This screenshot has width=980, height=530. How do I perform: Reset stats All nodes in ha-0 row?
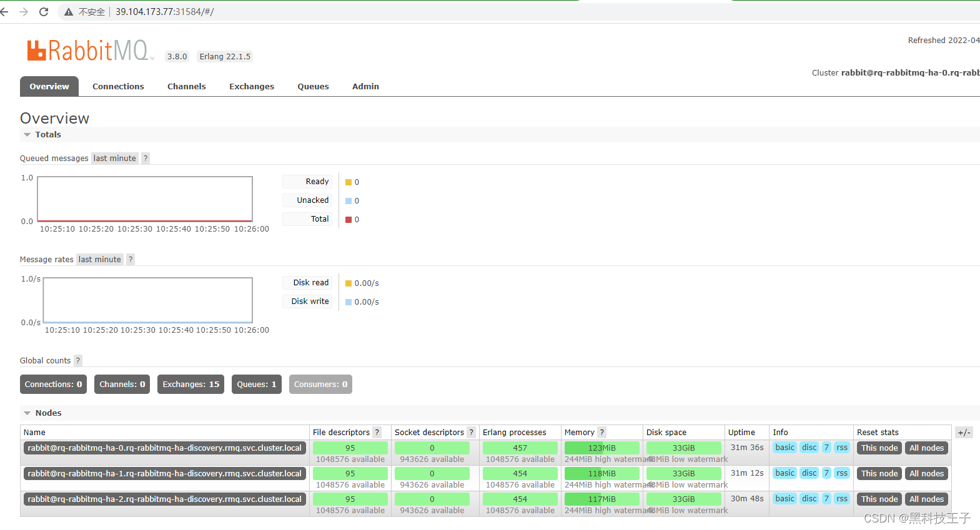pyautogui.click(x=926, y=448)
